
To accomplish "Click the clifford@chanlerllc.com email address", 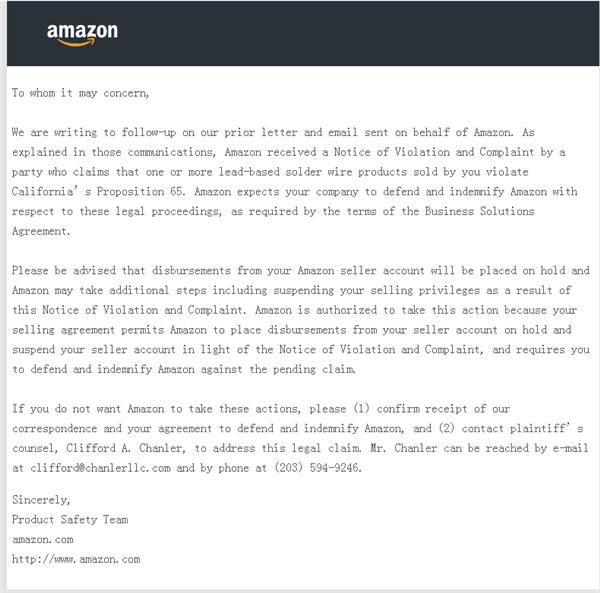I will (x=100, y=468).
